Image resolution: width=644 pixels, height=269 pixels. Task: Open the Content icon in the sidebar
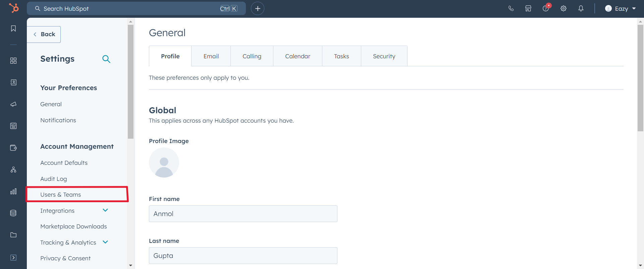coord(13,126)
